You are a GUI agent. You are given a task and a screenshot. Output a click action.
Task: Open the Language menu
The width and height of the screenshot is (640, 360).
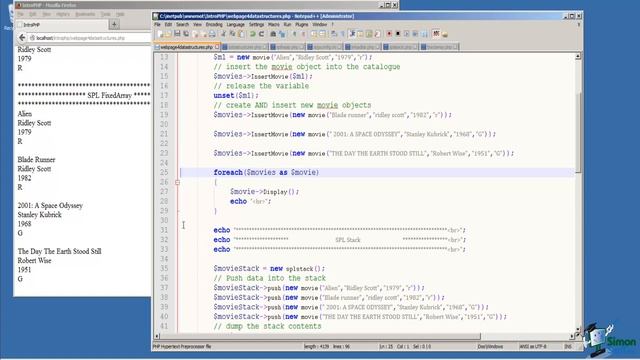[236, 24]
